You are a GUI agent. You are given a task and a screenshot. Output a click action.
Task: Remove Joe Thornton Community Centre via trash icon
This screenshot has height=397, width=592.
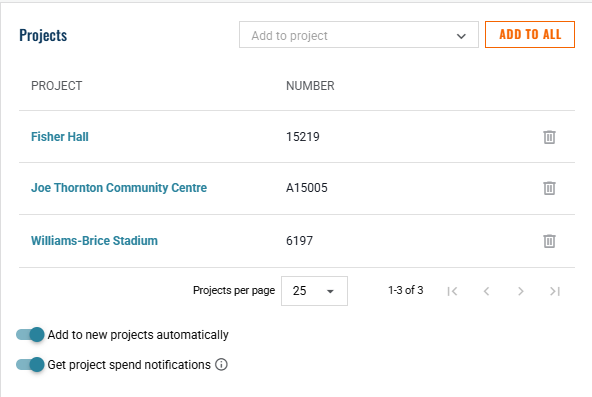coord(549,188)
